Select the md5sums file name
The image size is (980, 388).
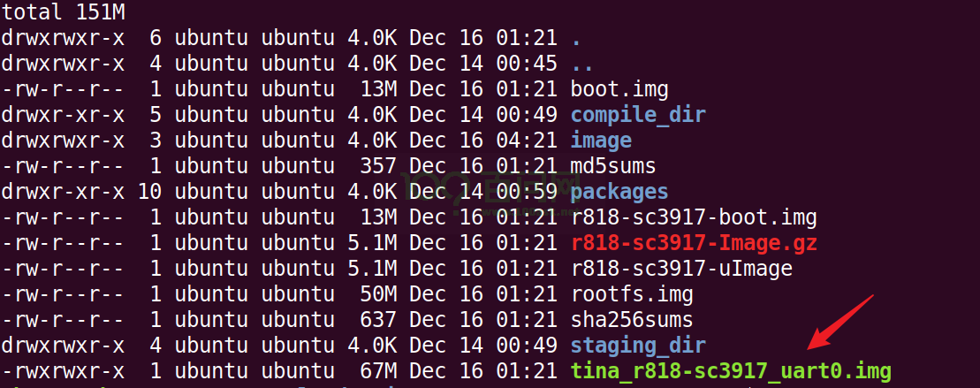[612, 165]
